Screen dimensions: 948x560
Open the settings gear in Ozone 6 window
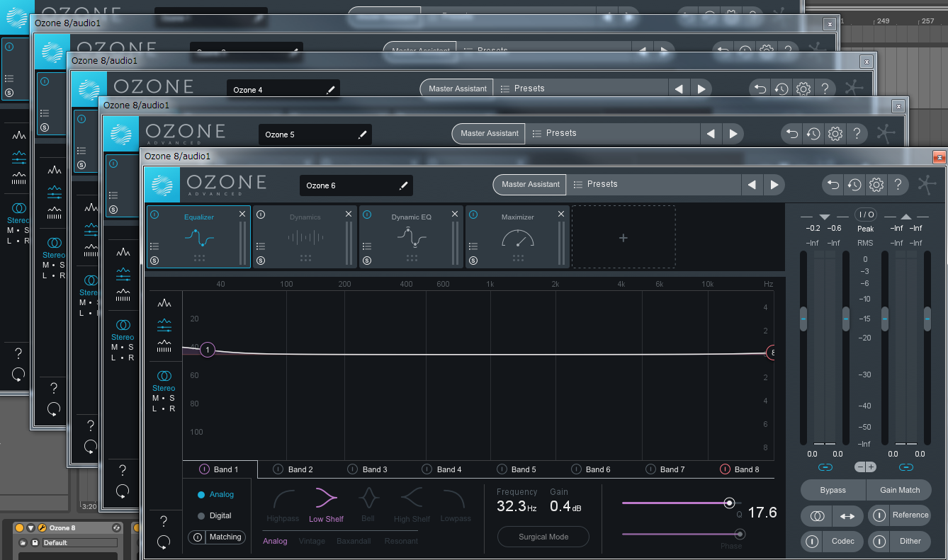point(876,185)
